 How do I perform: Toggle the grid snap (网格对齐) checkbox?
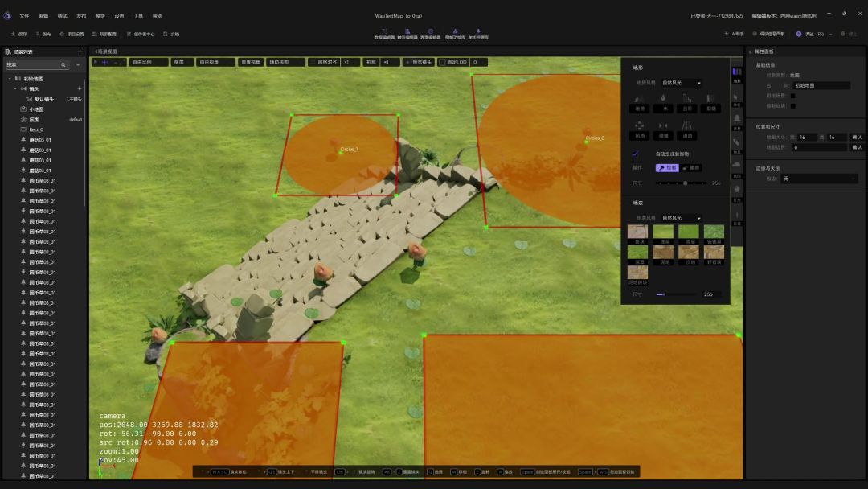pos(314,62)
